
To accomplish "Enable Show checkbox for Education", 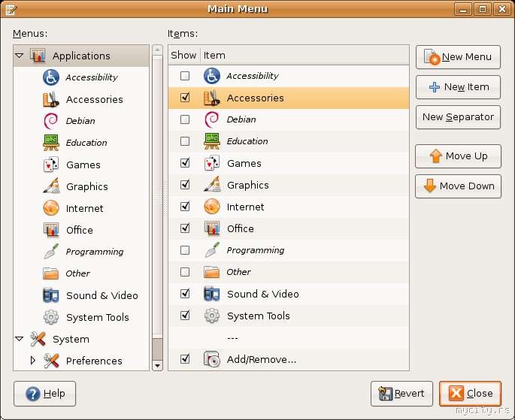I will 185,141.
